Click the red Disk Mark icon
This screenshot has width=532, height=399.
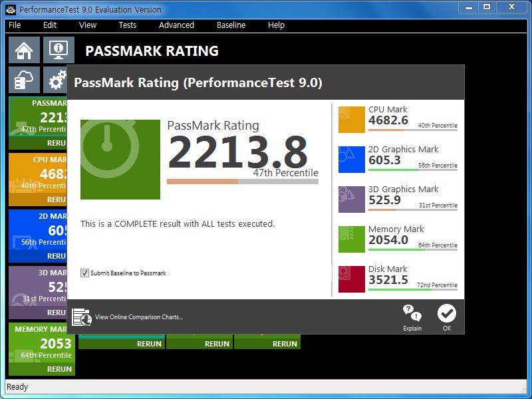coord(352,279)
